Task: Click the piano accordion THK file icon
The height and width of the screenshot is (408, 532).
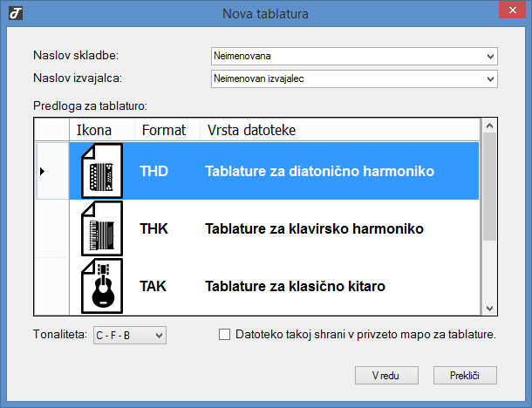Action: (100, 229)
